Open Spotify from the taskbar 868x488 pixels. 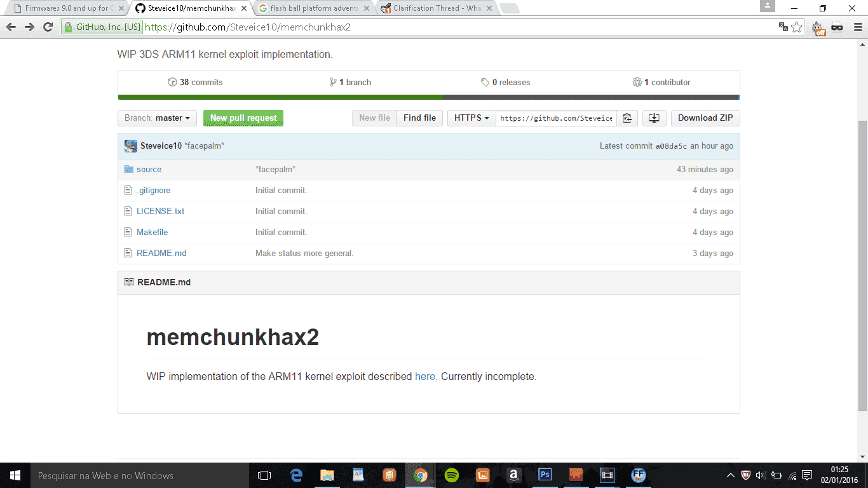pyautogui.click(x=452, y=475)
